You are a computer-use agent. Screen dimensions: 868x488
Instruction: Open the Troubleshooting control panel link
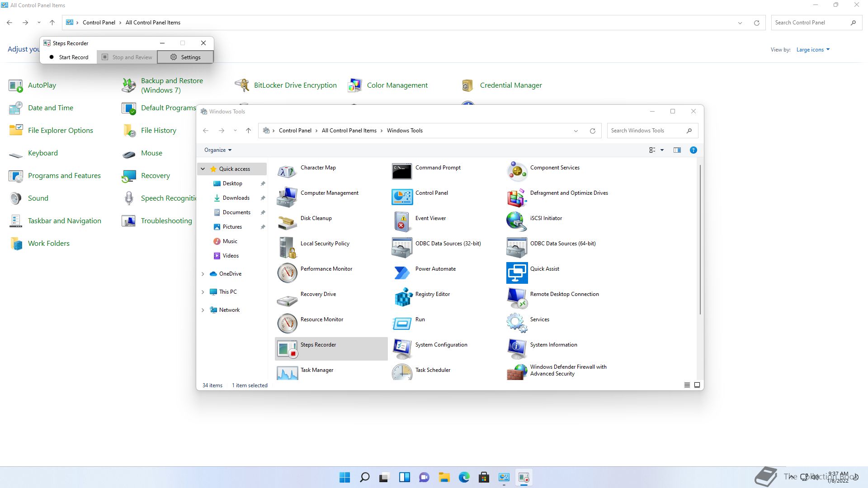[x=166, y=221]
